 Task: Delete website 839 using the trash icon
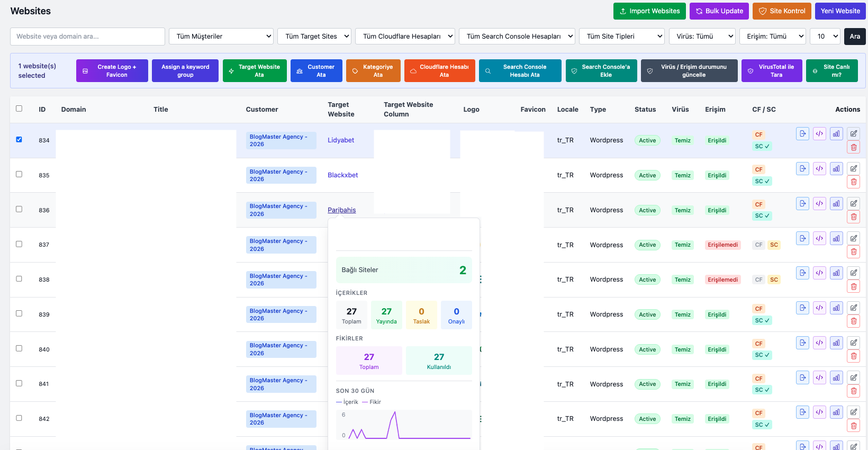(x=853, y=321)
